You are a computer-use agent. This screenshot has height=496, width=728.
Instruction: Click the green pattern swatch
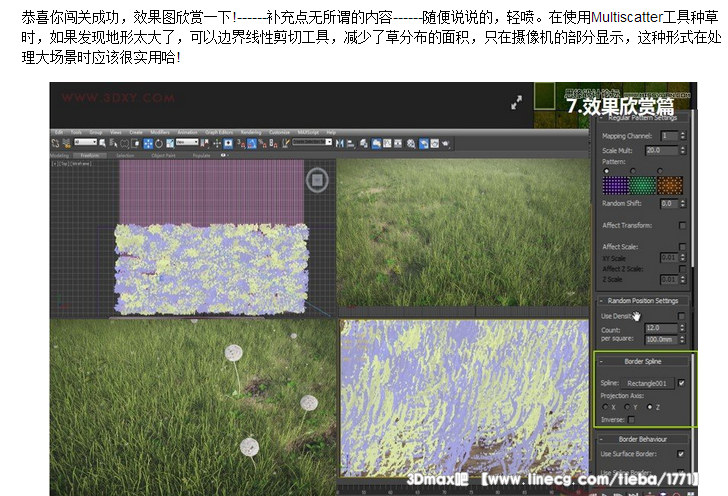coord(643,185)
